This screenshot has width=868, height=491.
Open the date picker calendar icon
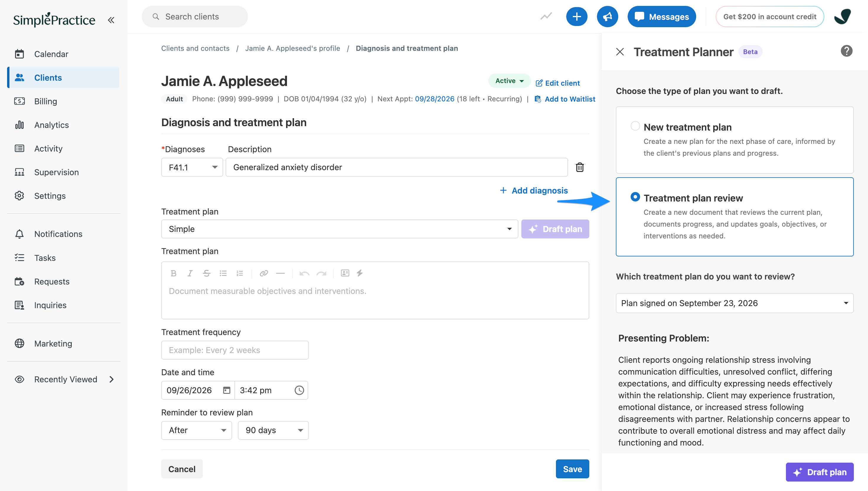tap(226, 390)
